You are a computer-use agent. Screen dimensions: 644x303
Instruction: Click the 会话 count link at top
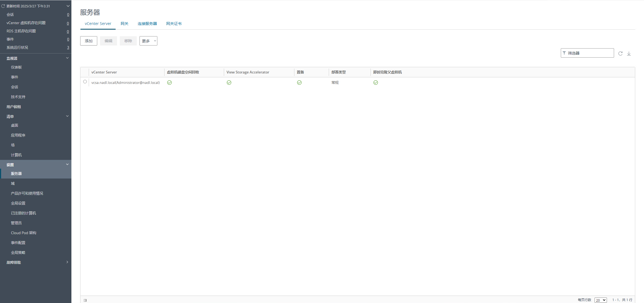coord(68,15)
